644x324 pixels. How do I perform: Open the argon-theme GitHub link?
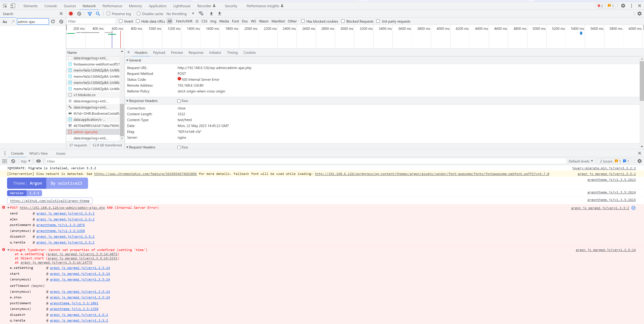[x=50, y=201]
